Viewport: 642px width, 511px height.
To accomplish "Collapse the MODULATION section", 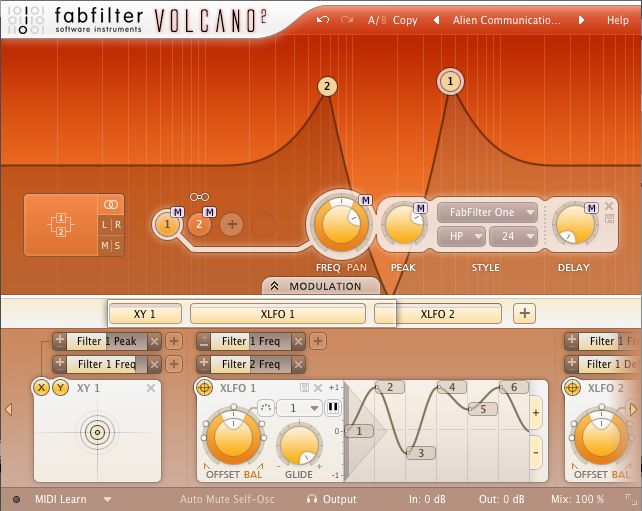I will click(x=321, y=286).
